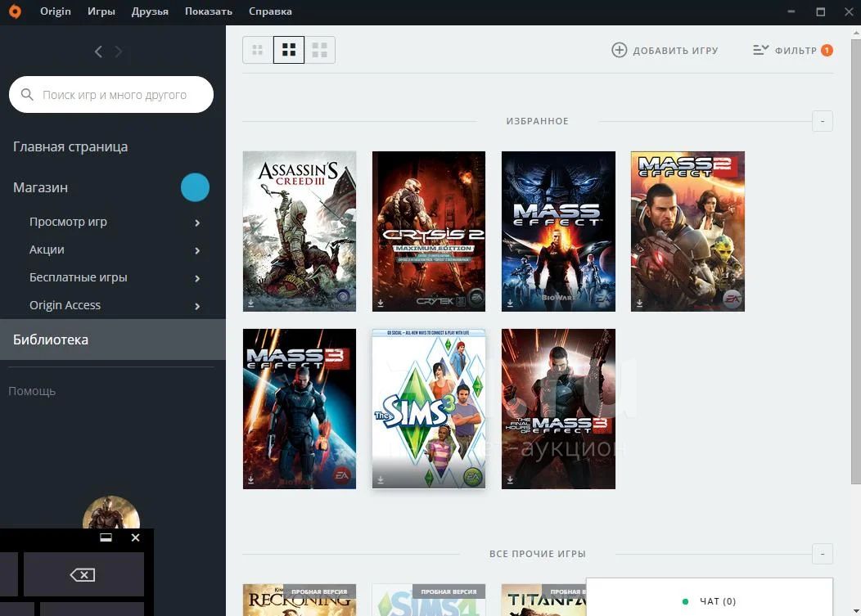Click the plus icon to add a game

pyautogui.click(x=619, y=50)
